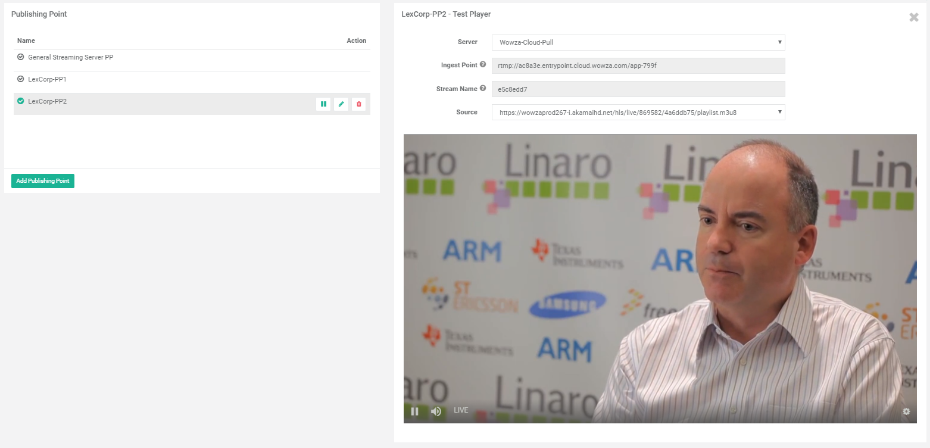Select the General Streaming Server PP row
Image resolution: width=930 pixels, height=448 pixels.
(x=70, y=58)
